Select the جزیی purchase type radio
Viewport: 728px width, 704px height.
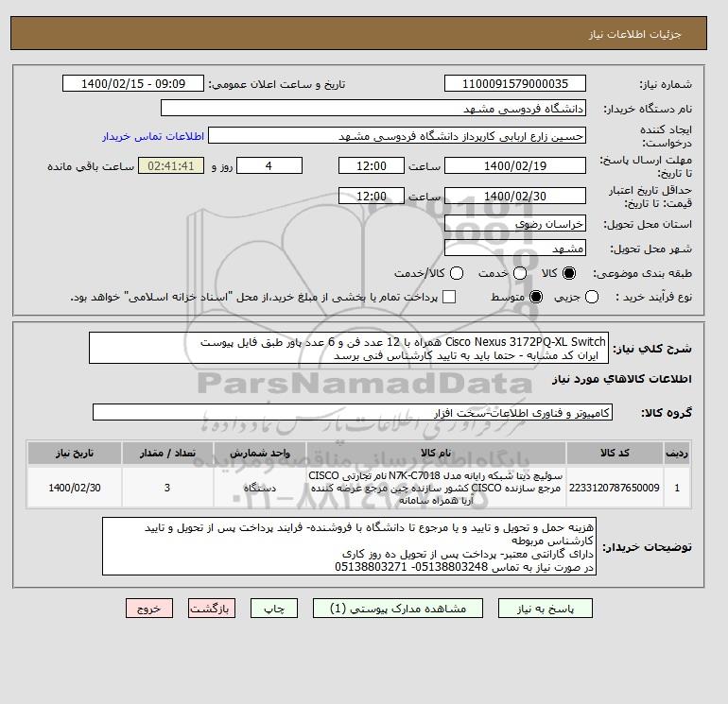pos(592,297)
